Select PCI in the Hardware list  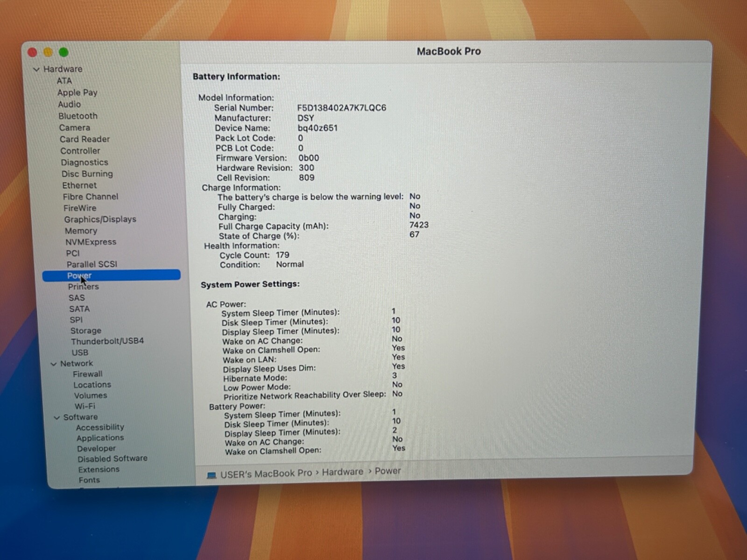point(73,253)
